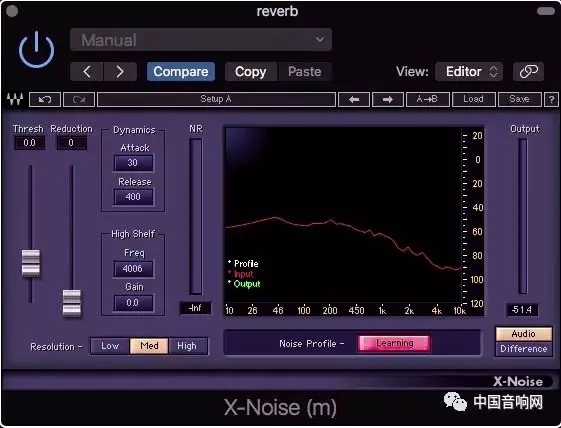Click the Reduction value field
Viewport: 561px width, 428px height.
(71, 143)
